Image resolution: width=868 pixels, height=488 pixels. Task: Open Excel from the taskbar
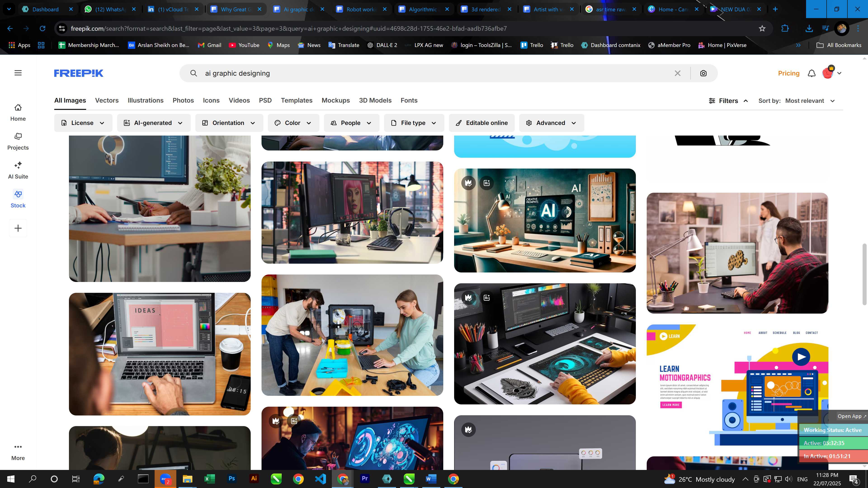209,479
